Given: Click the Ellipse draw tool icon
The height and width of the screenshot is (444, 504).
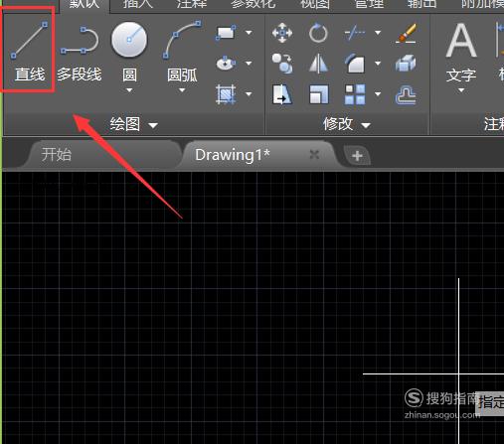Looking at the screenshot, I should (x=226, y=63).
